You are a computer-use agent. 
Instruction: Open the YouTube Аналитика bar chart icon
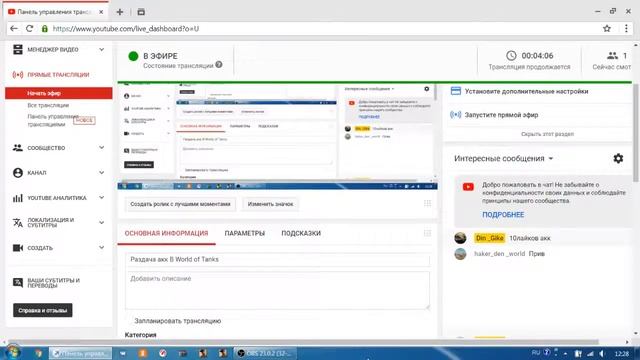[x=18, y=198]
